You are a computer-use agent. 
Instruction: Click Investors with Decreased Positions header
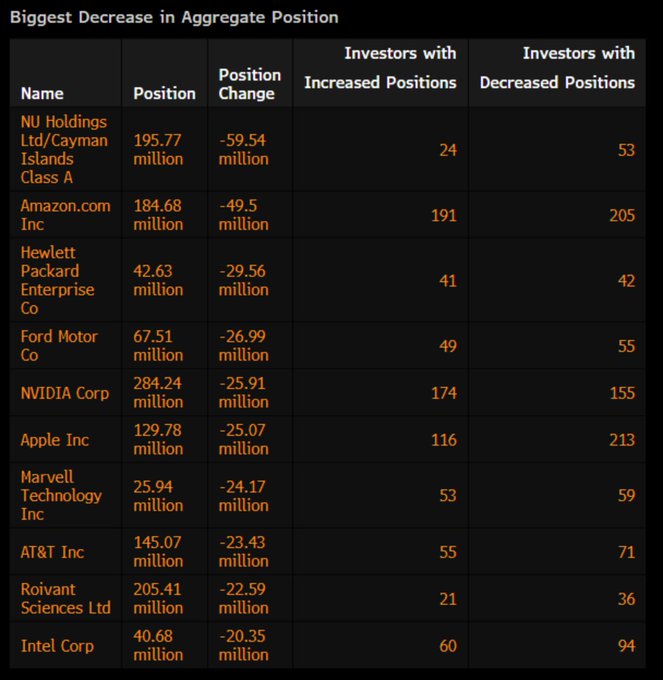[557, 68]
